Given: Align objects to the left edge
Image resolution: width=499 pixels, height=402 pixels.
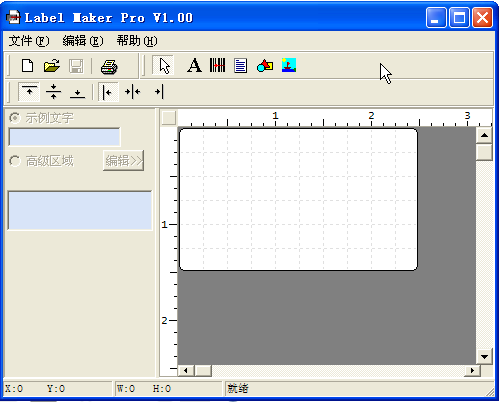Looking at the screenshot, I should [108, 92].
